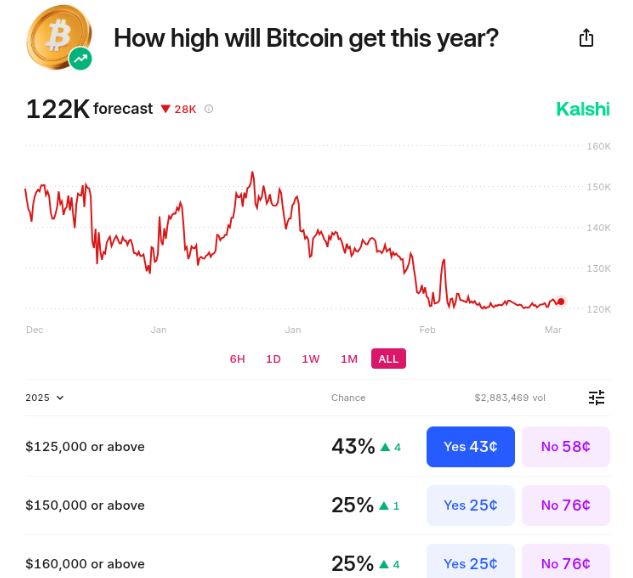Click the forecast info circle icon
Viewport: 633px width, 578px height.
[x=209, y=109]
